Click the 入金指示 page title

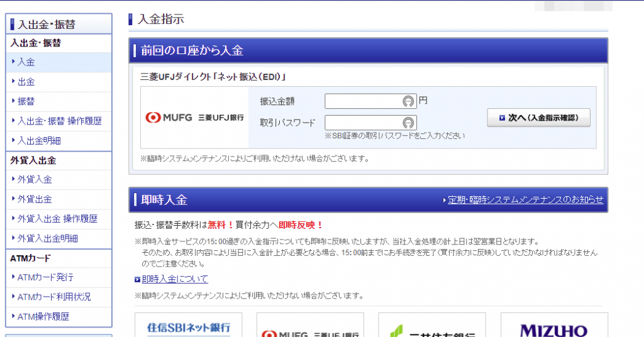[x=161, y=19]
